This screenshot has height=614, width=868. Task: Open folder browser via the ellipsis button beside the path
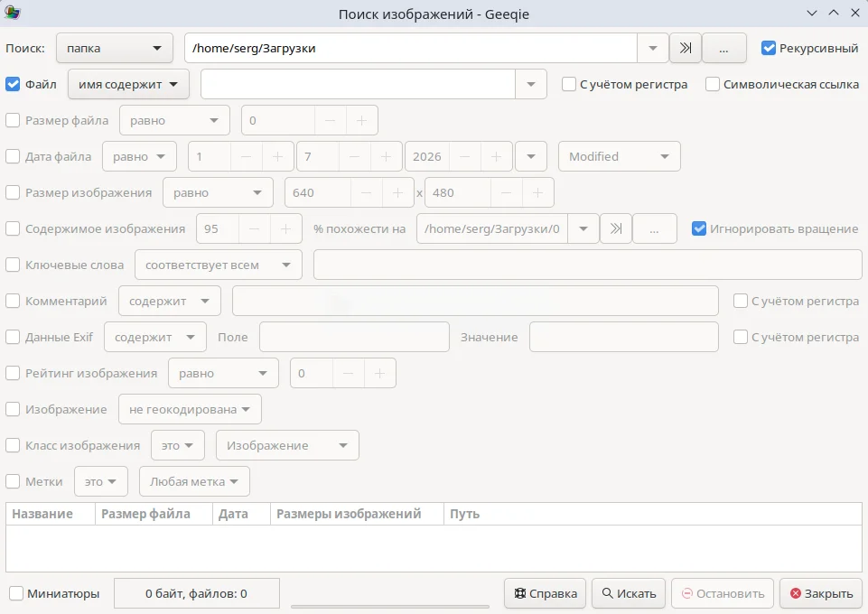[x=723, y=48]
